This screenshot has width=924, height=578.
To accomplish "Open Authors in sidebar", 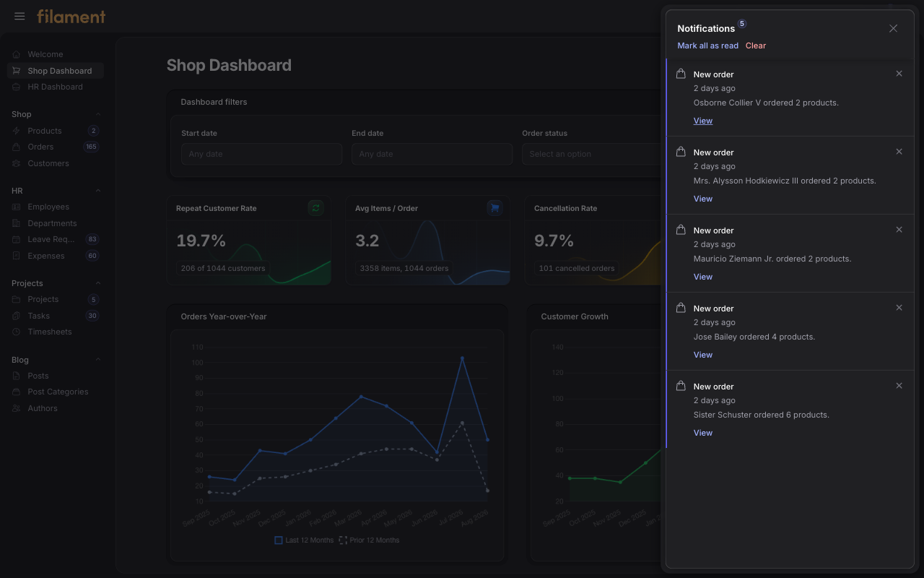I will click(x=56, y=408).
